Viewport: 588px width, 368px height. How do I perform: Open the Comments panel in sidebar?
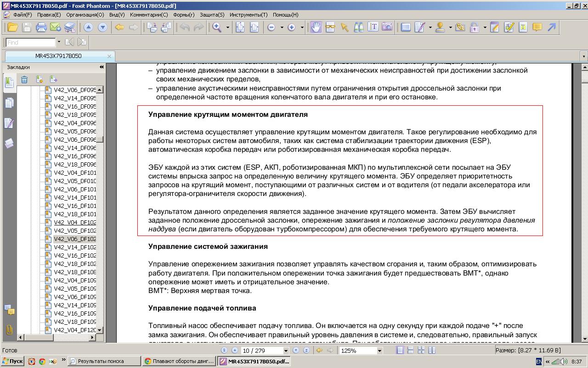tap(9, 310)
